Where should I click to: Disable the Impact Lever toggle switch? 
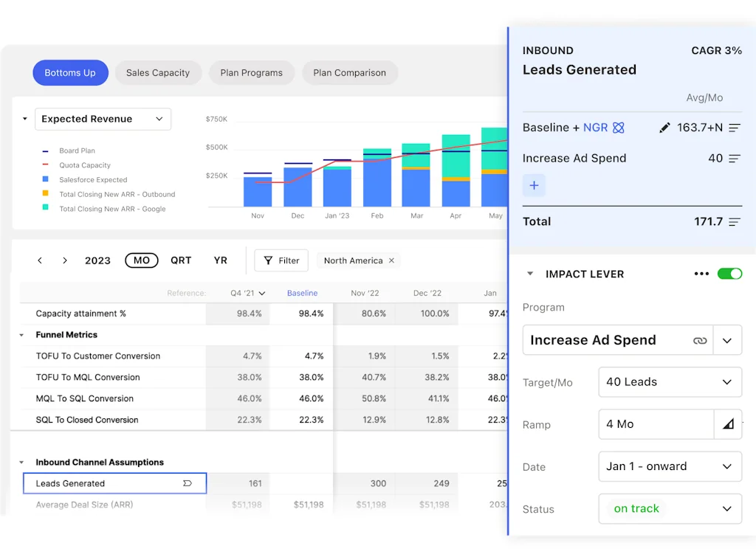[x=729, y=274]
